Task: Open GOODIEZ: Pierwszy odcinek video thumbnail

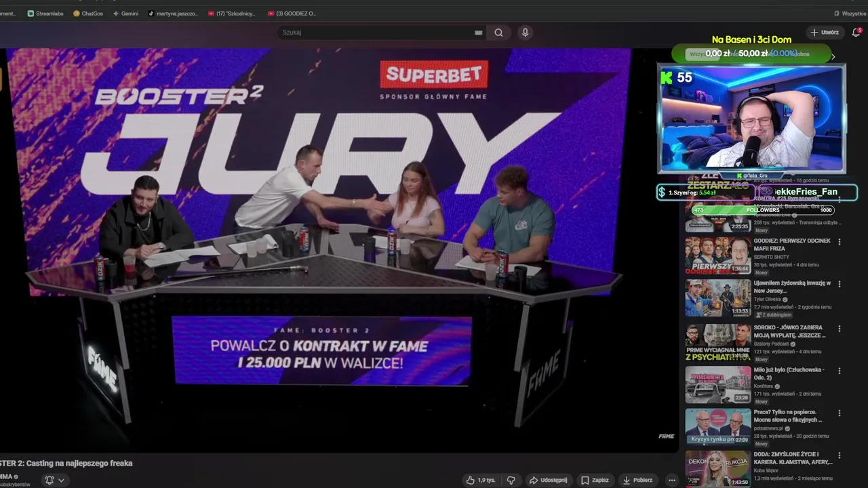Action: coord(717,256)
